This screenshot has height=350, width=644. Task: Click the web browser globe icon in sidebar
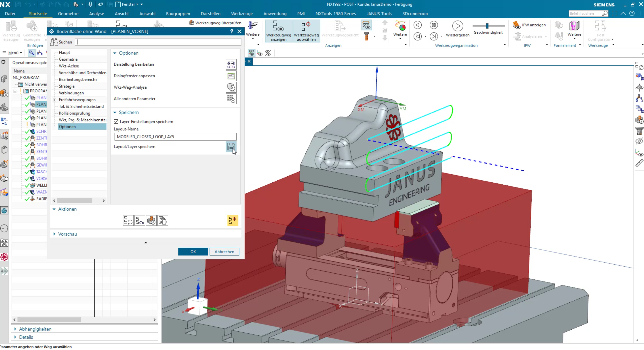coord(4,211)
